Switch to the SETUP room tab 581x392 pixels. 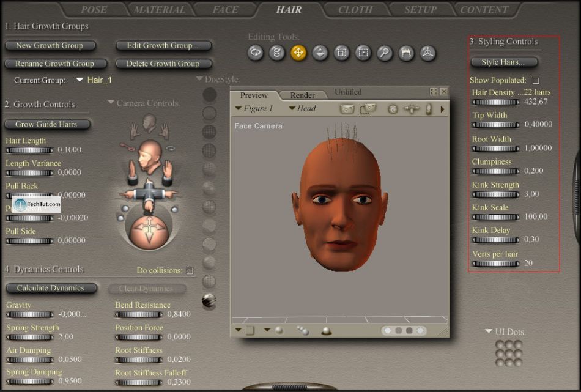click(421, 10)
